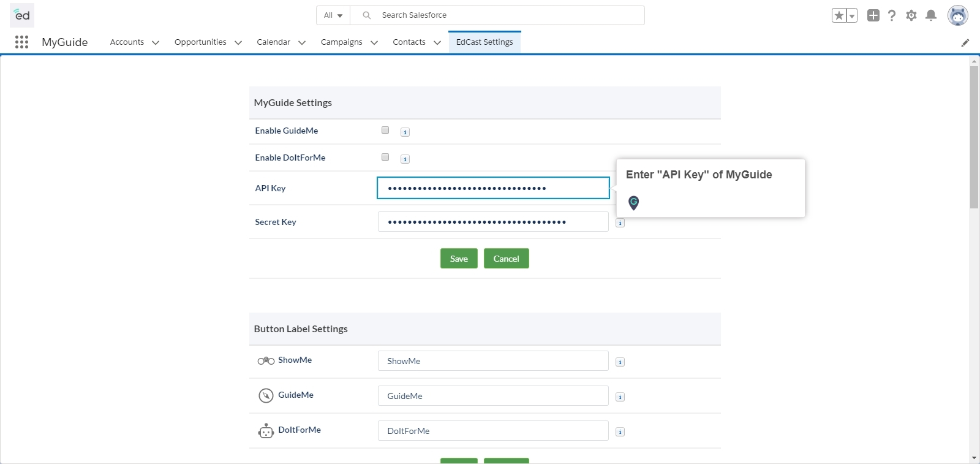Click the Secret Key field label
This screenshot has width=980, height=464.
(x=276, y=222)
